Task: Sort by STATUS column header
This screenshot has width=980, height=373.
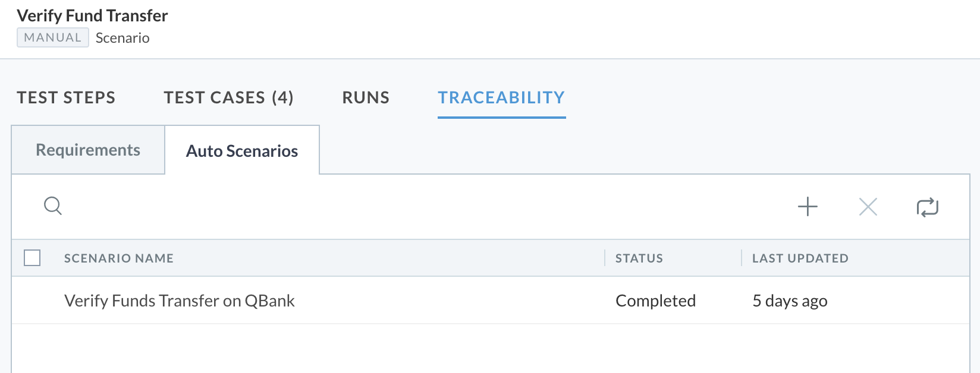Action: coord(639,258)
